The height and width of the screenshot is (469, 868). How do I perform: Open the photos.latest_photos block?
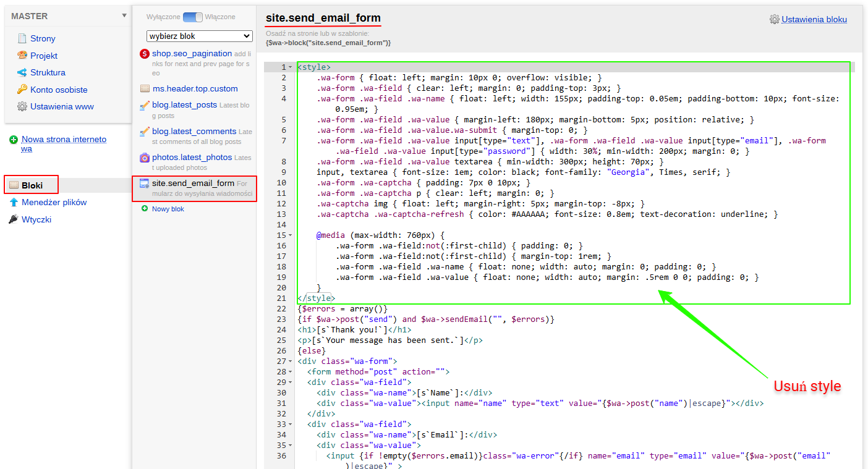192,158
